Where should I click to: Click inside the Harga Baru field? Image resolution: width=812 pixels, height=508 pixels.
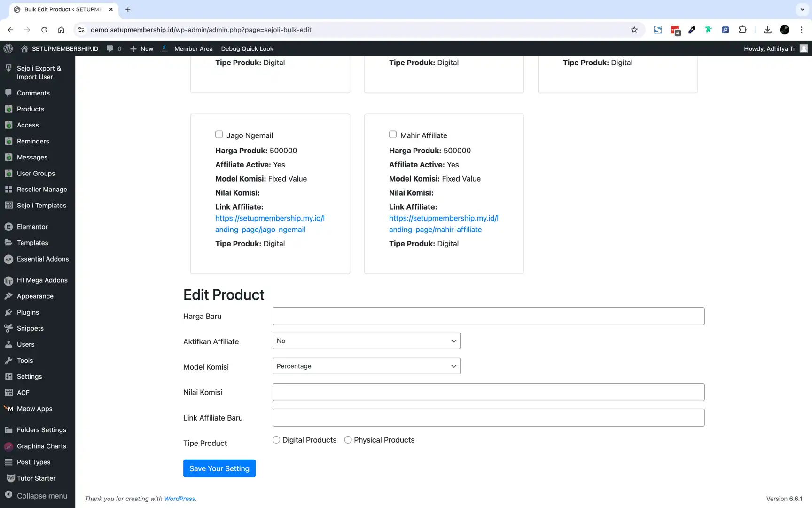(488, 316)
